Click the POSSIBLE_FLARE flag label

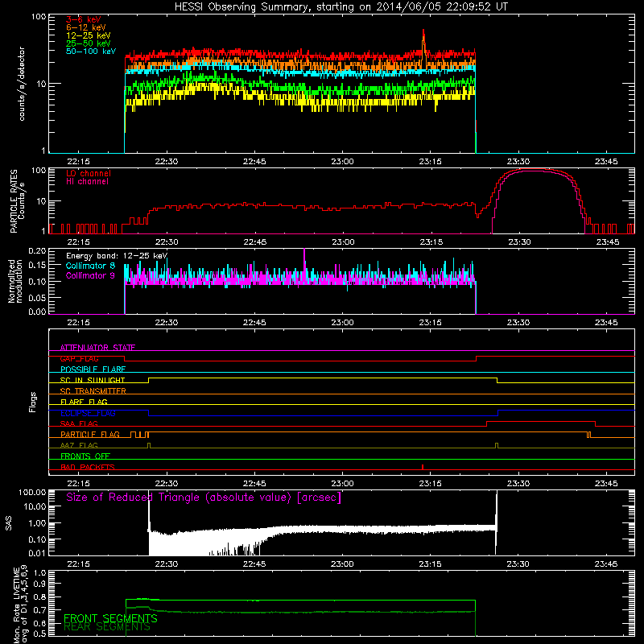93,369
